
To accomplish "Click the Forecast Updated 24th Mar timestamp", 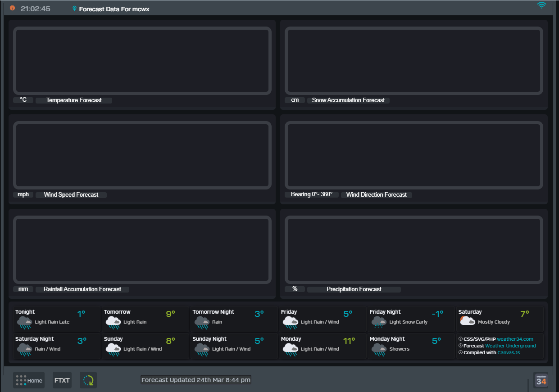I will point(196,380).
